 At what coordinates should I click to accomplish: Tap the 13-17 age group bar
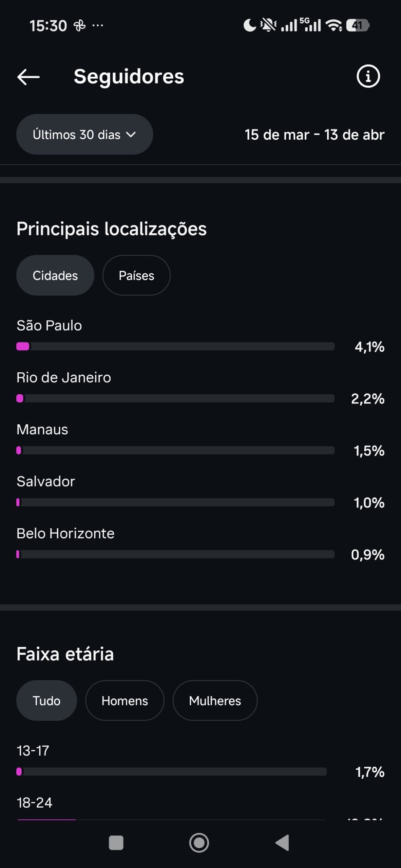171,772
